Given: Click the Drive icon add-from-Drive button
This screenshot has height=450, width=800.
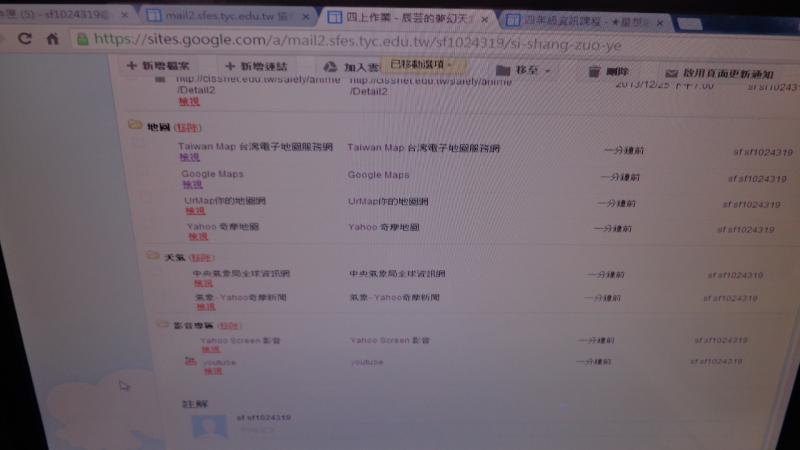Looking at the screenshot, I should [331, 67].
